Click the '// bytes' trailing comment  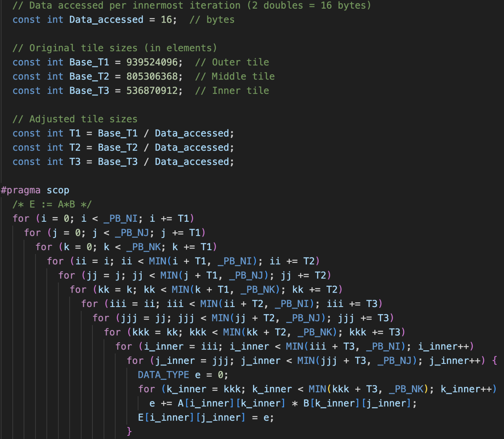tap(212, 19)
